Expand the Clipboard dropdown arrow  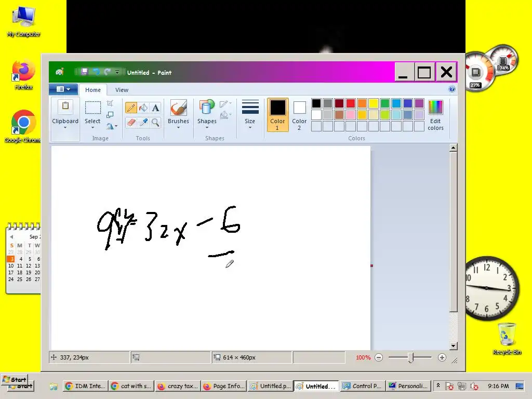coord(65,128)
